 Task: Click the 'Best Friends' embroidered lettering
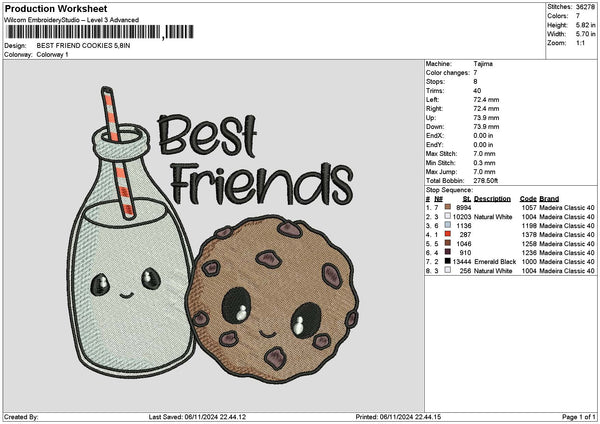(x=255, y=160)
